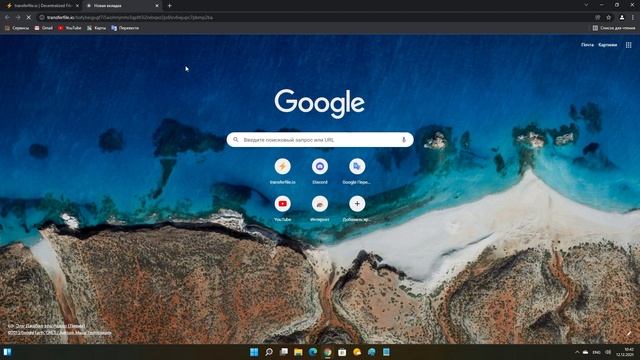Viewport: 640px width, 360px height.
Task: Open the Discord shortcut tile
Action: (x=320, y=171)
